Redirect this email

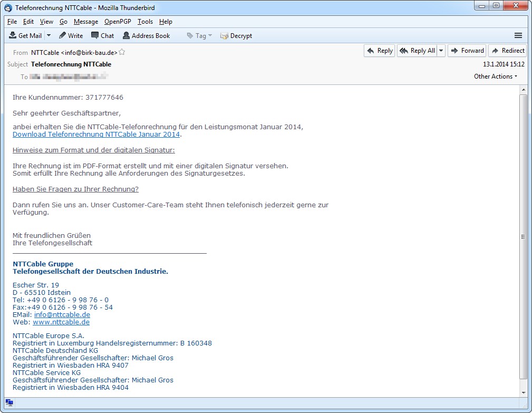[x=508, y=51]
